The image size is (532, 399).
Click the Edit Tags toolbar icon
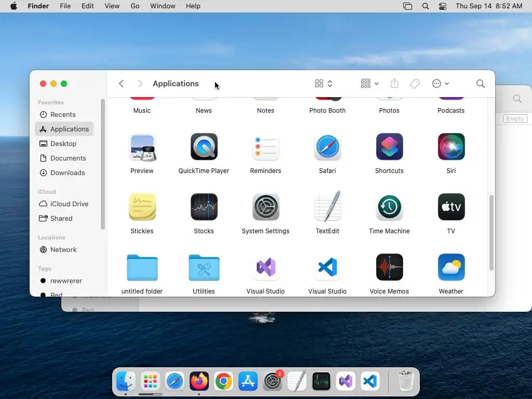coord(415,84)
